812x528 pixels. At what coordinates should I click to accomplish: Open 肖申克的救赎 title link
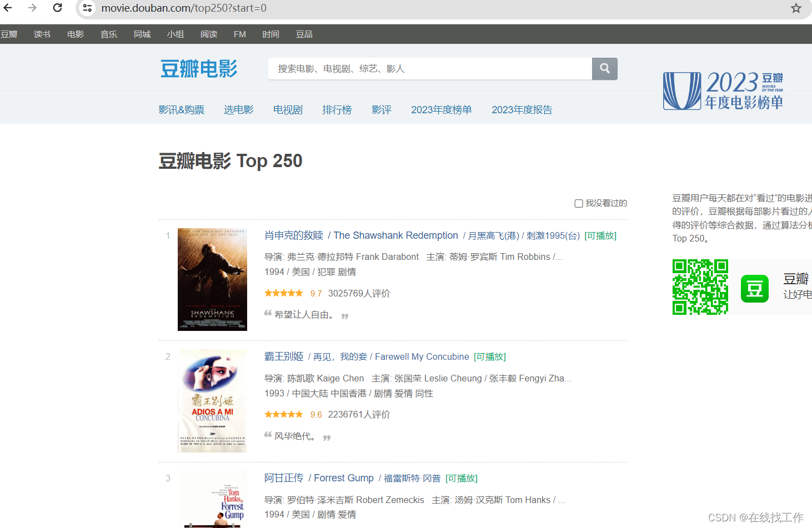coord(294,235)
